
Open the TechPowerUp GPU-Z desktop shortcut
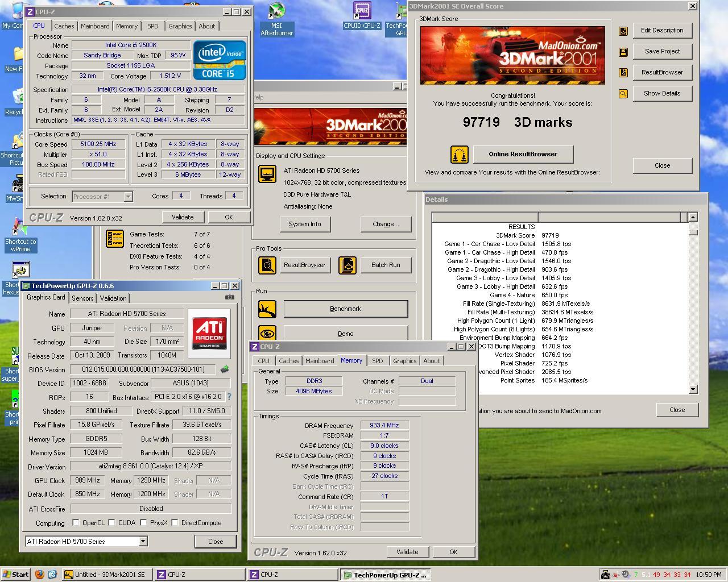click(x=396, y=19)
